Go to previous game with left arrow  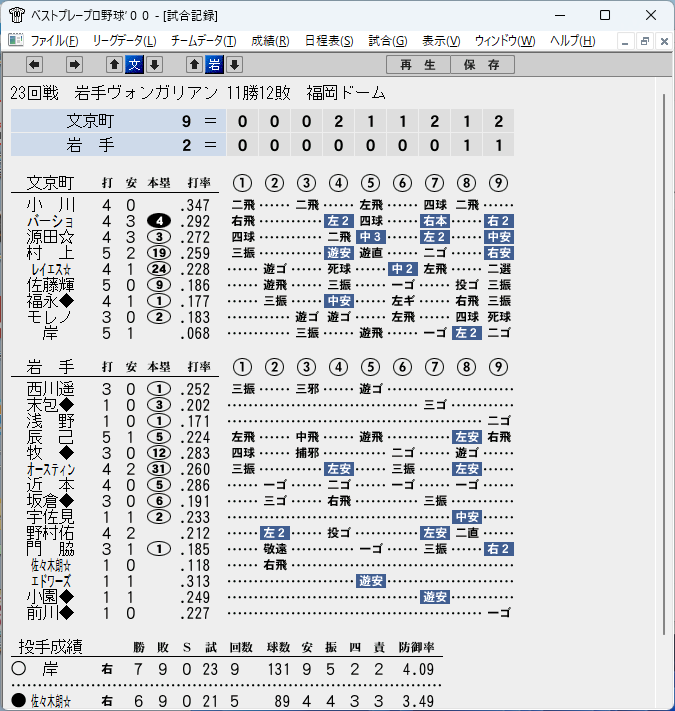coord(34,64)
